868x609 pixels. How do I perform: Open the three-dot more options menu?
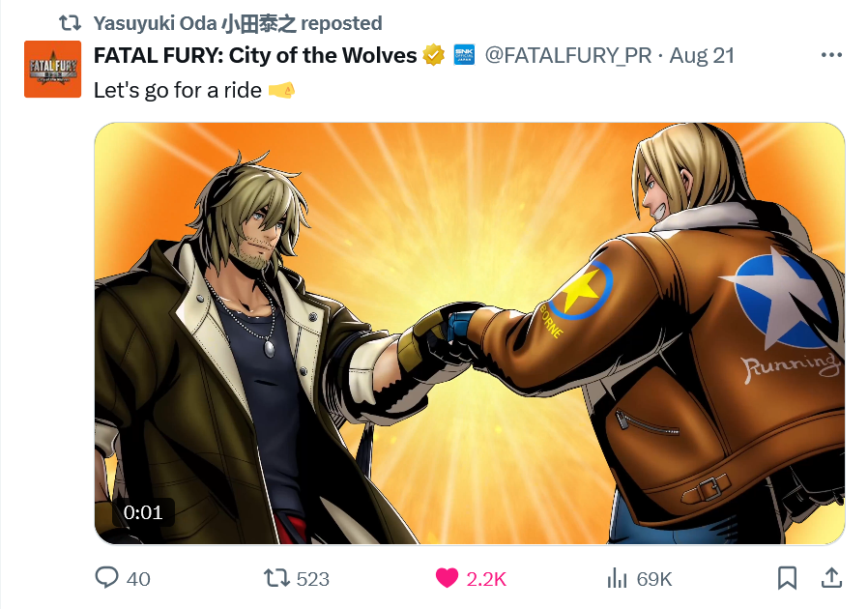coord(831,55)
